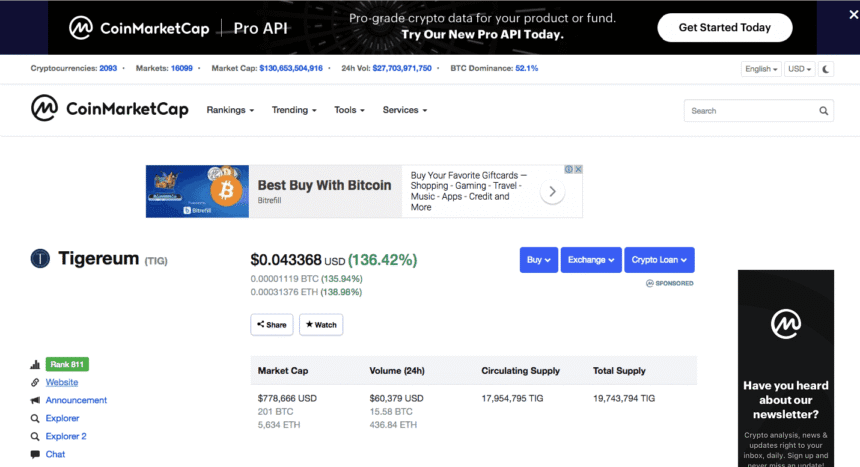Click the ad info icon
The height and width of the screenshot is (467, 860).
click(569, 170)
